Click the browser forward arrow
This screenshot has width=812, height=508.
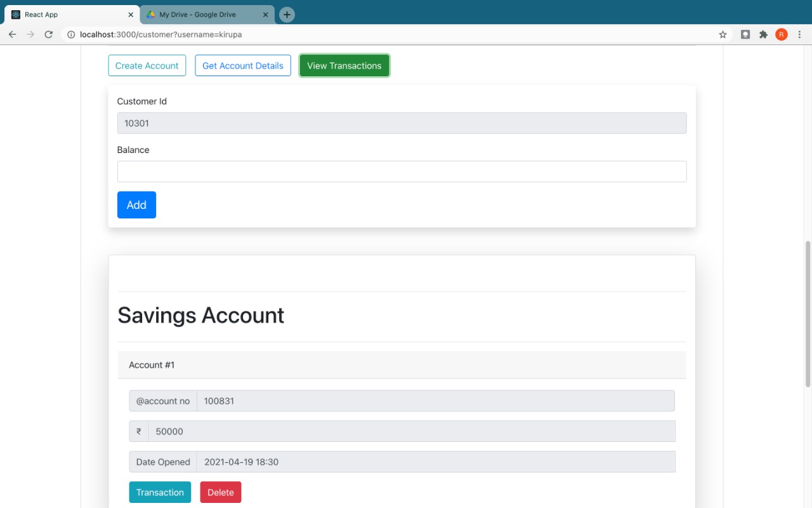tap(30, 34)
